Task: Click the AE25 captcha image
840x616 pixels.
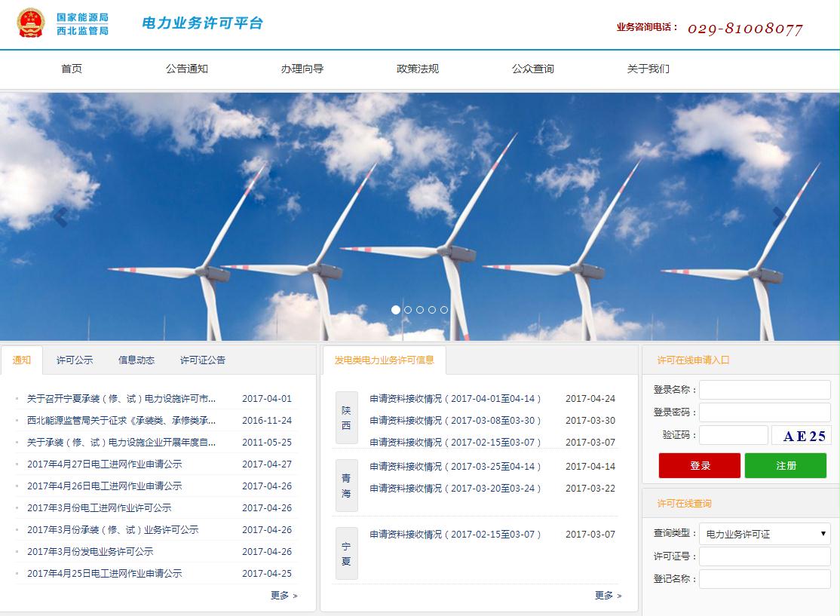Action: (801, 436)
